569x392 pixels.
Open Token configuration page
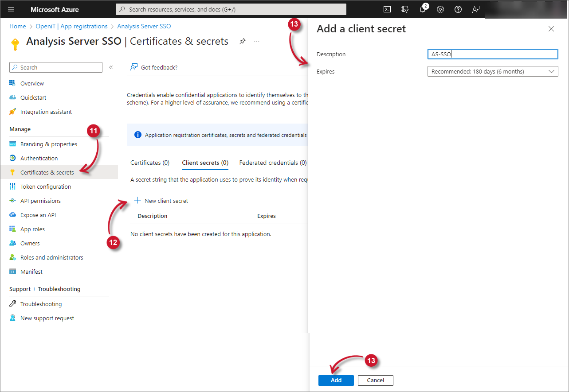pyautogui.click(x=46, y=186)
